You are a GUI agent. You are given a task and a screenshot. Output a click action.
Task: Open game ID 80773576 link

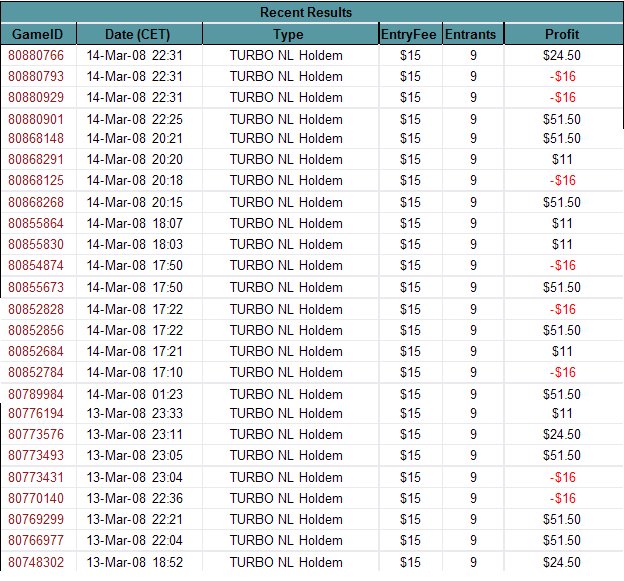click(36, 435)
